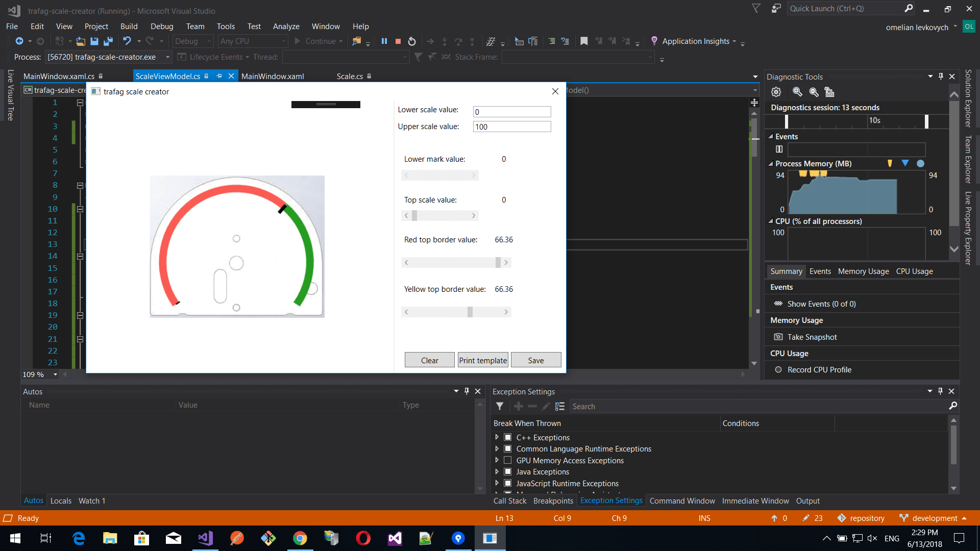Click the Zoom Out icon in Diagnostic Tools
Viewport: 980px width, 551px height.
tap(814, 92)
